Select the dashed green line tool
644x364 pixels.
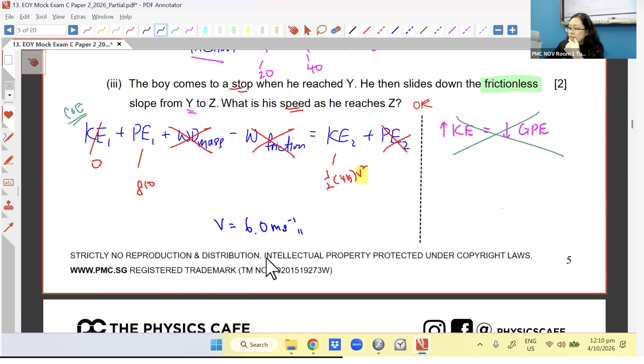[x=438, y=30]
